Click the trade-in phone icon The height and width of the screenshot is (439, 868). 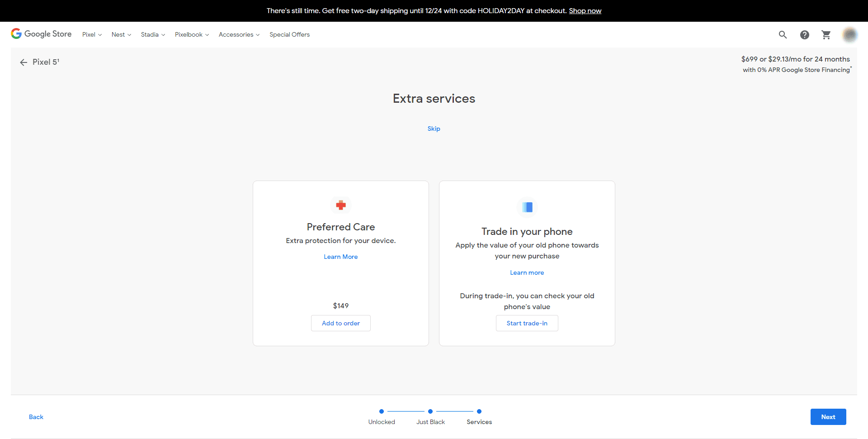(x=527, y=207)
